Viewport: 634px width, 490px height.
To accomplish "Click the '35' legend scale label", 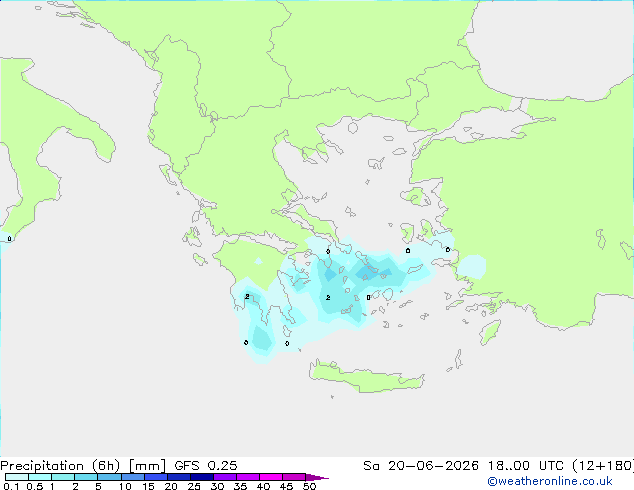I will [240, 486].
